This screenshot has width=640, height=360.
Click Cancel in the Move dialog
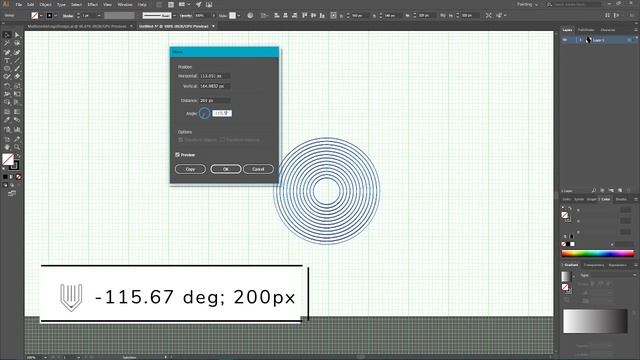click(x=258, y=169)
